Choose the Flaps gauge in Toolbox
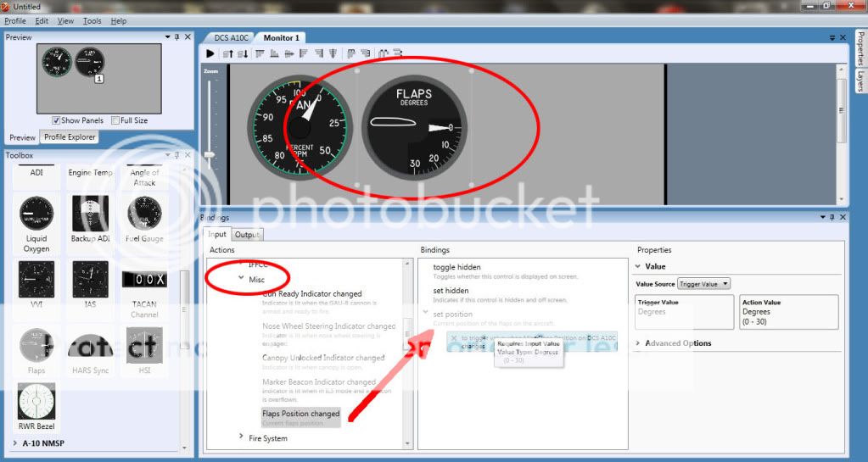Image resolution: width=868 pixels, height=462 pixels. tap(36, 350)
